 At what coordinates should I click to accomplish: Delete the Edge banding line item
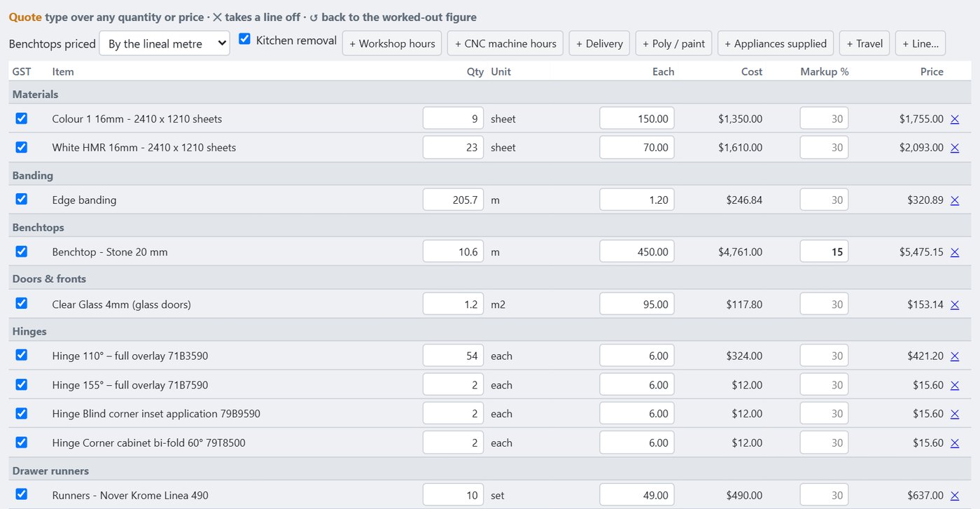(x=954, y=200)
